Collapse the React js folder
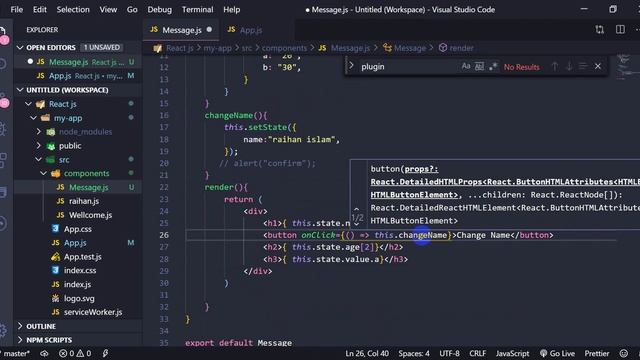The height and width of the screenshot is (360, 640). 28,104
